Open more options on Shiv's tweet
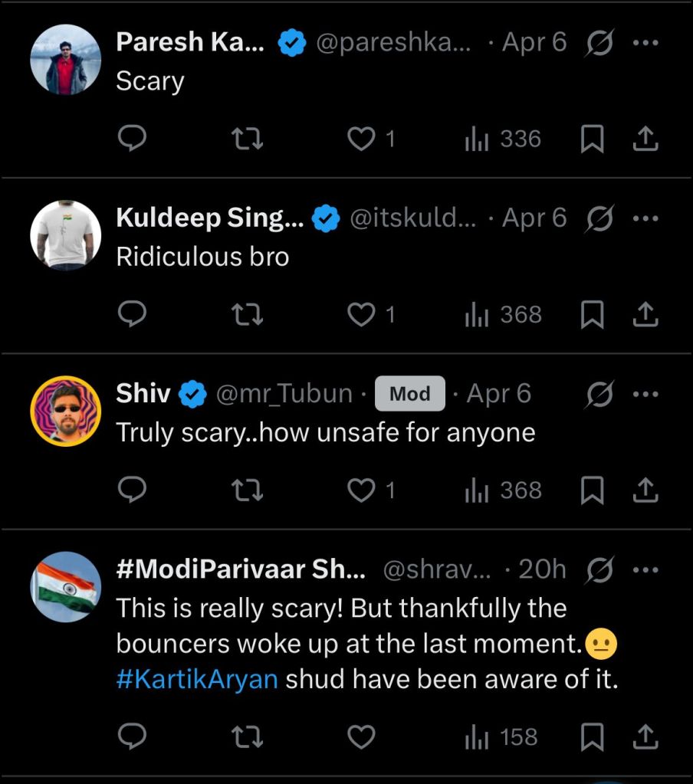 pos(645,395)
